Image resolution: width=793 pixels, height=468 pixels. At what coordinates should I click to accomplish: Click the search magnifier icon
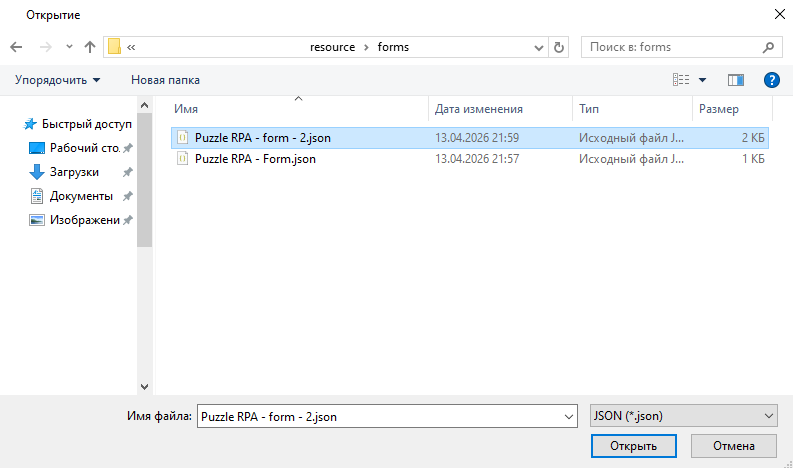(768, 47)
